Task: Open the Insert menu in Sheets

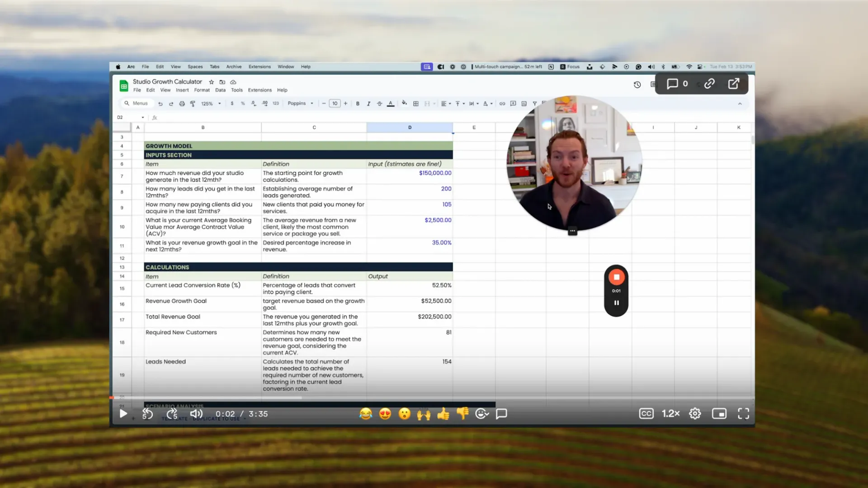Action: (x=182, y=90)
